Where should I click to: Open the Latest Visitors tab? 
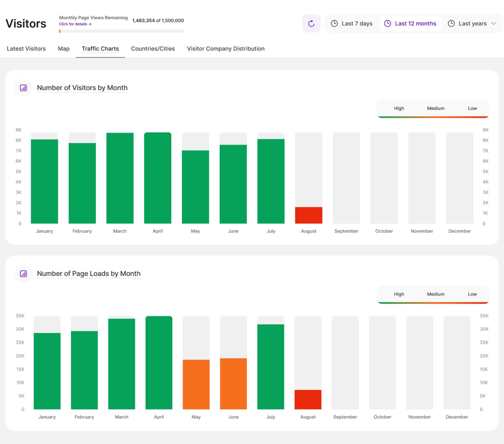26,49
